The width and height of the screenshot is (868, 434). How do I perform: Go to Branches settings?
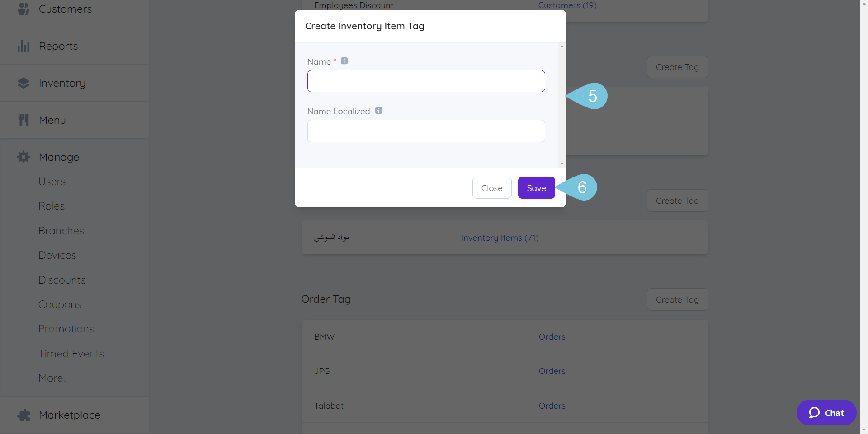click(x=61, y=230)
